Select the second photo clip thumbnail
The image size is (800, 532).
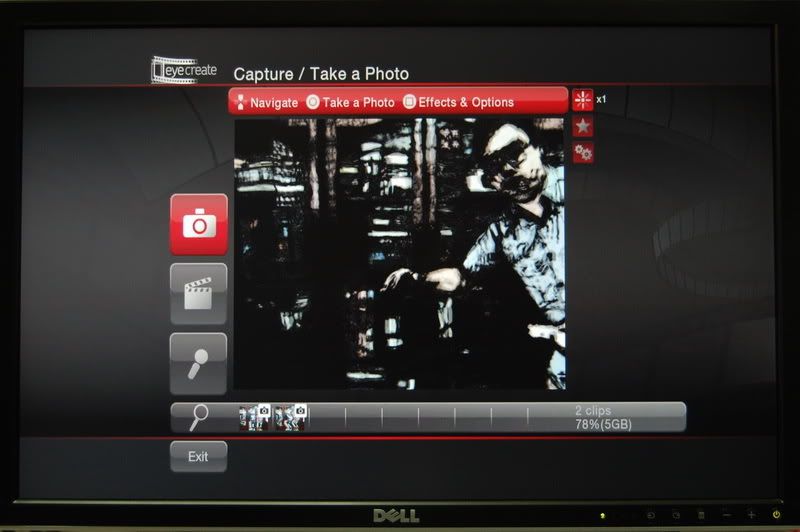[291, 417]
